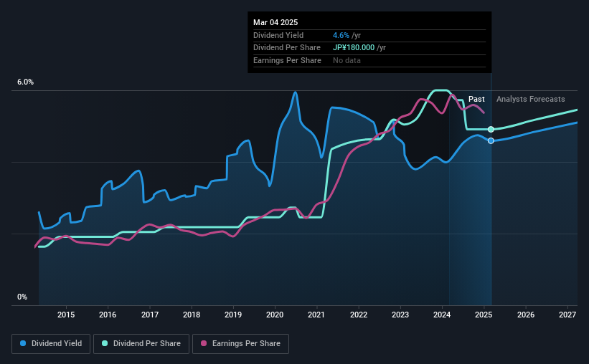The image size is (589, 364).
Task: Click the Past label on chart
Action: (476, 99)
